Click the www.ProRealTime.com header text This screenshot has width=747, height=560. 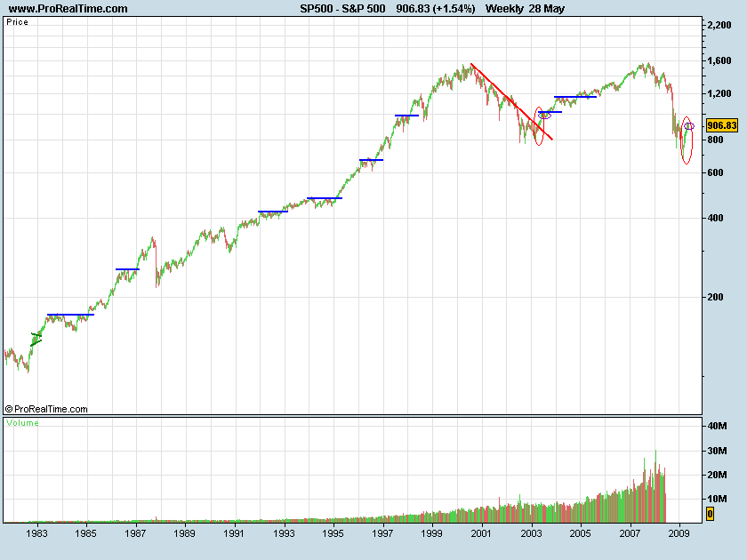(68, 9)
